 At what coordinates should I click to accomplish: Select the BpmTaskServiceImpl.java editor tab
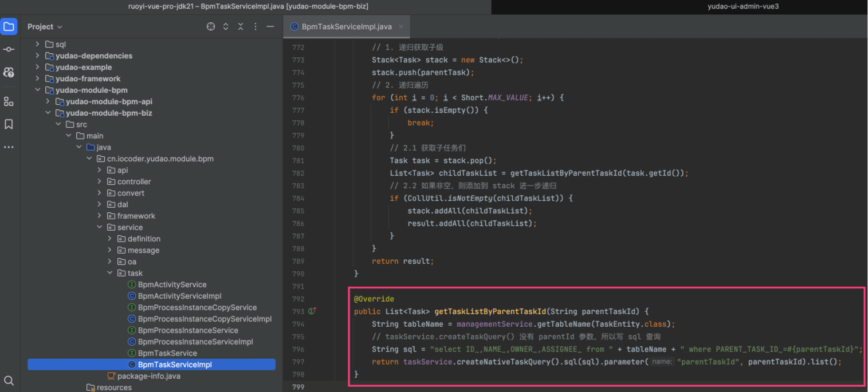pos(346,27)
